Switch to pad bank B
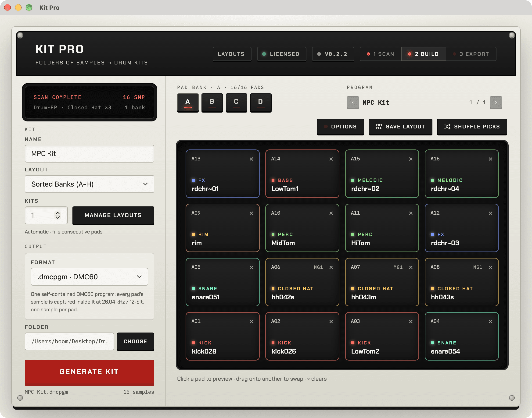The image size is (532, 418). pyautogui.click(x=212, y=103)
